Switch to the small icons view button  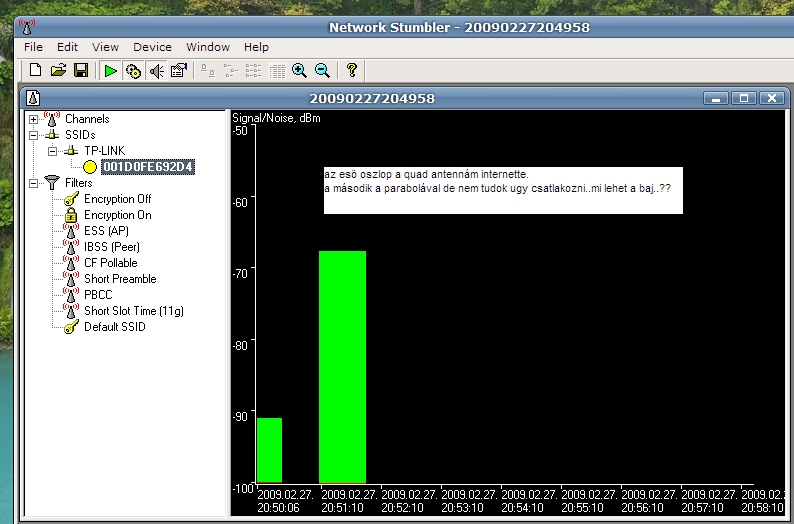pos(230,71)
